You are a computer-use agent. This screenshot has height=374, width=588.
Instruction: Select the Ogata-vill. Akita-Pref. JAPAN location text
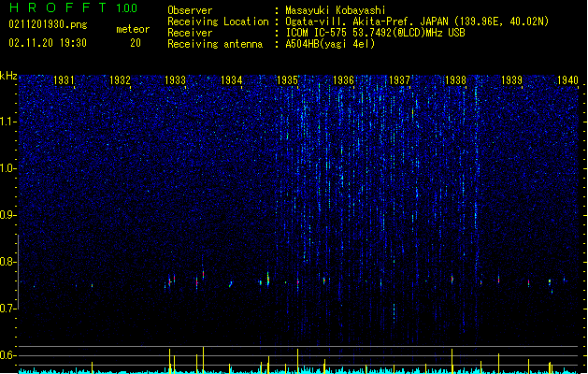pos(417,22)
